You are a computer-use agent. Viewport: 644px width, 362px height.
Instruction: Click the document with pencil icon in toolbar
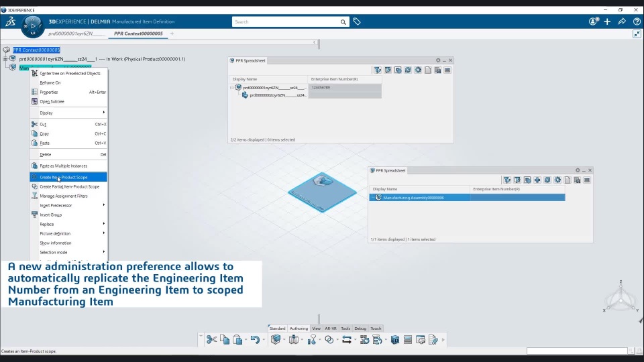(433, 339)
